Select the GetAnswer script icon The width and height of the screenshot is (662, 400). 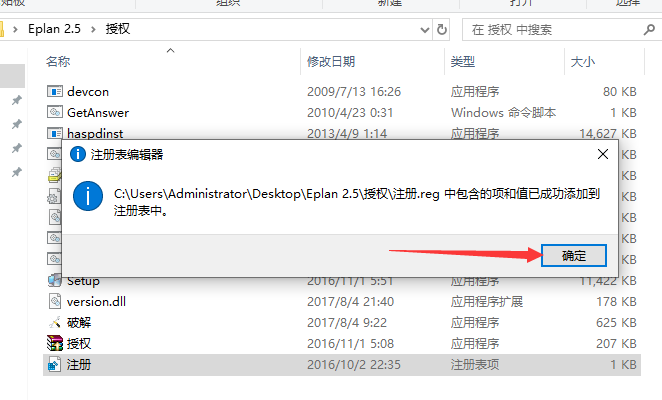click(54, 112)
